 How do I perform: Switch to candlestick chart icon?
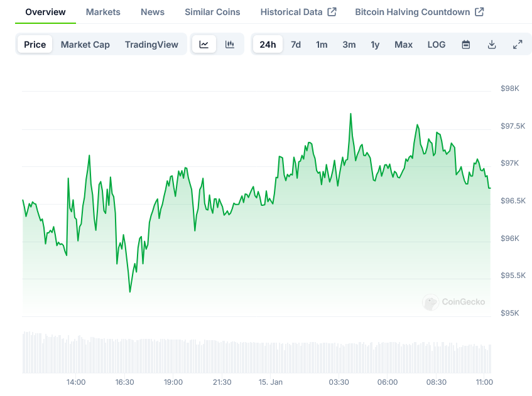(x=230, y=45)
